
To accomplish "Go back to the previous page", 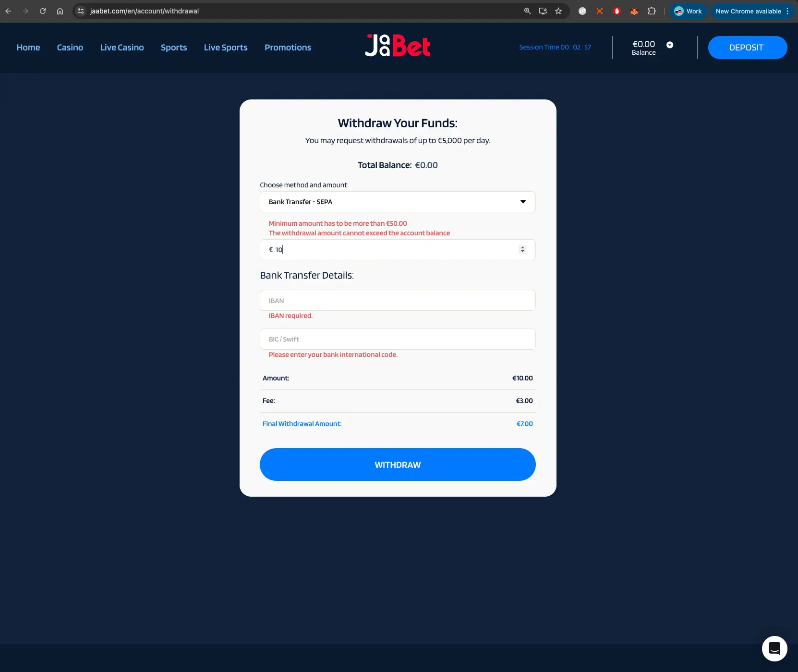I will [8, 11].
